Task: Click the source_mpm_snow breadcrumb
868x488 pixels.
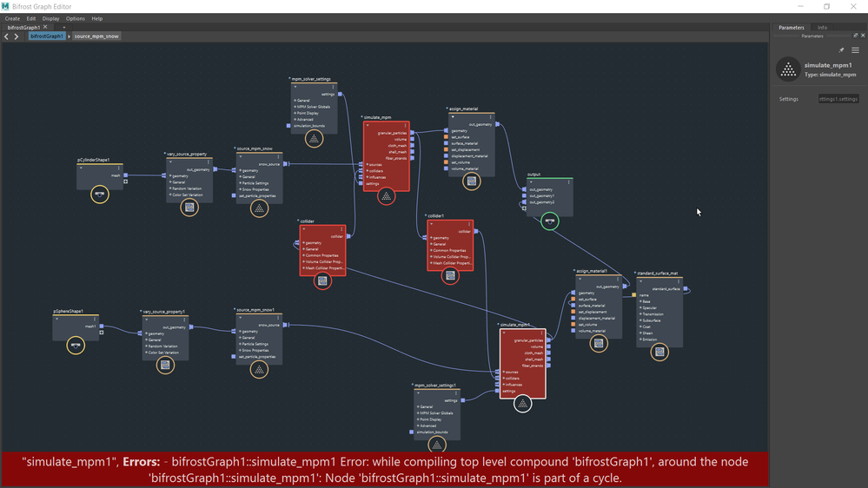Action: click(96, 36)
